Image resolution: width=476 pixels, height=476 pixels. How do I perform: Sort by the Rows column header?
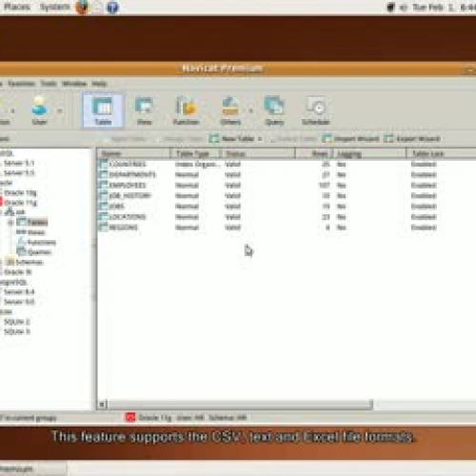314,153
